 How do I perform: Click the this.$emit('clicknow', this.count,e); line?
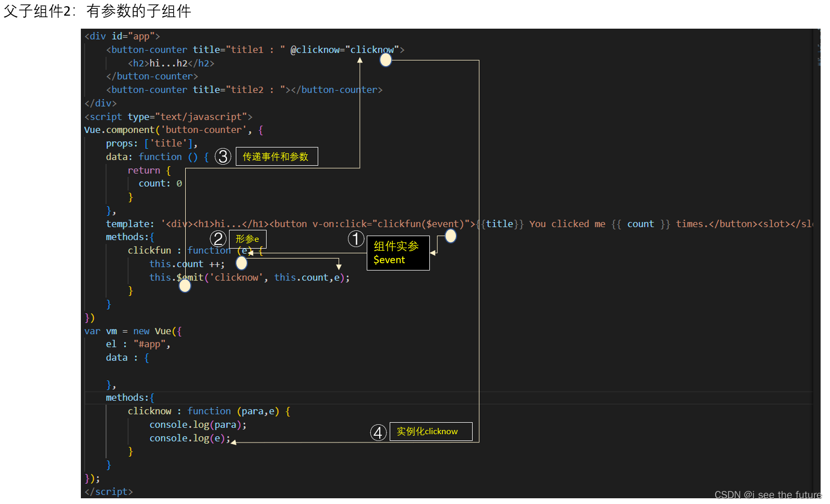tap(249, 277)
